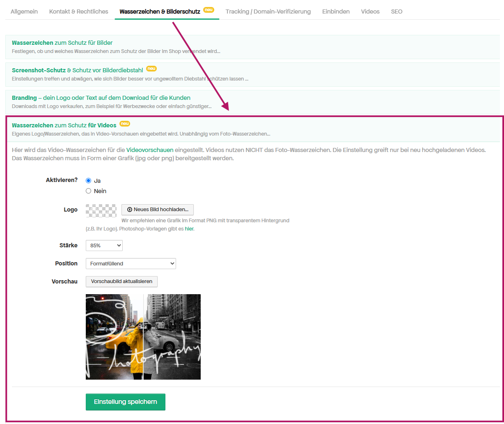Click the transparent logo placeholder thumbnail
This screenshot has height=424, width=504.
(101, 210)
